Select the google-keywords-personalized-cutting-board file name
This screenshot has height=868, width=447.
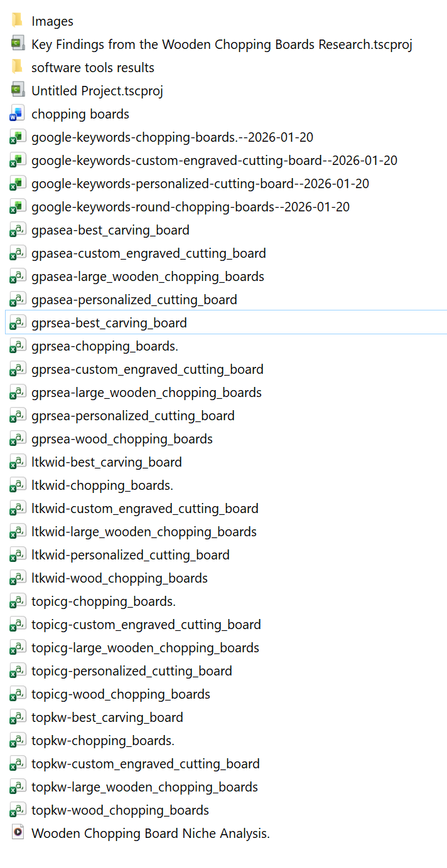click(200, 184)
